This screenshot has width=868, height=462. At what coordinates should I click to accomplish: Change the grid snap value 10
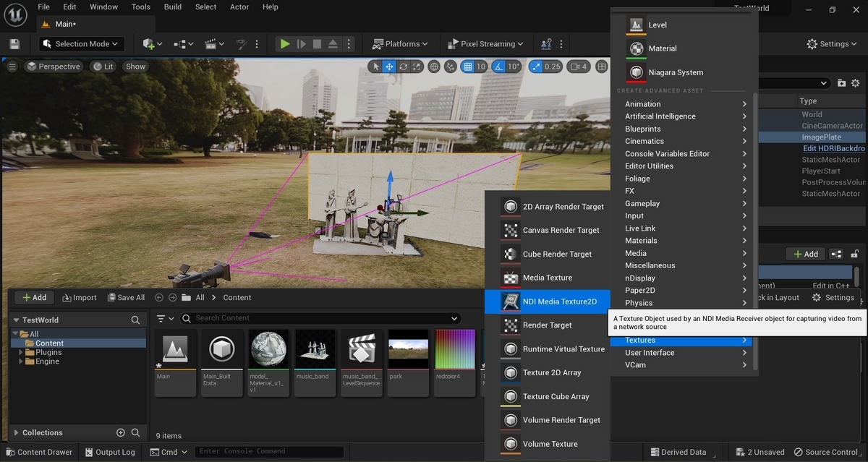coord(481,67)
